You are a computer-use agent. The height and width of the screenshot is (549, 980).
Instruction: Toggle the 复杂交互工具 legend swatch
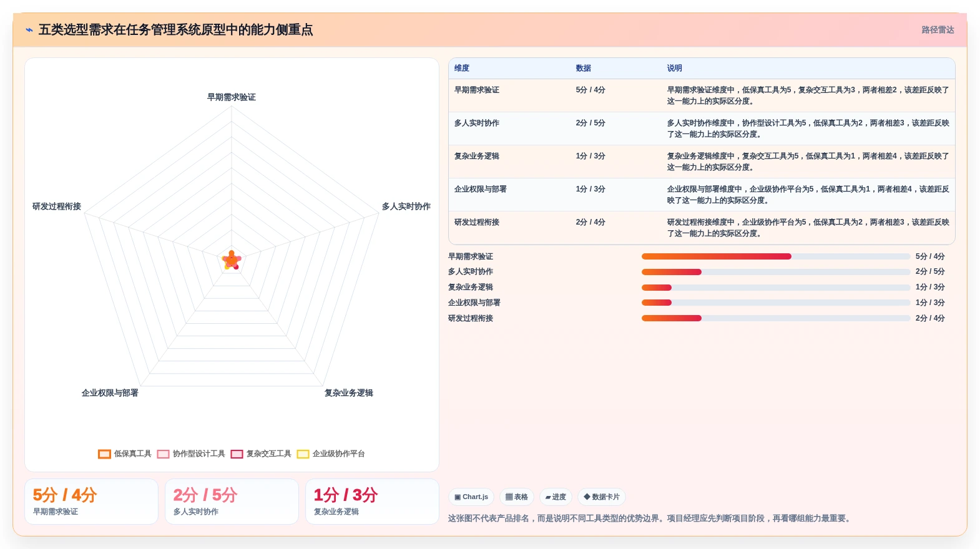(x=237, y=454)
